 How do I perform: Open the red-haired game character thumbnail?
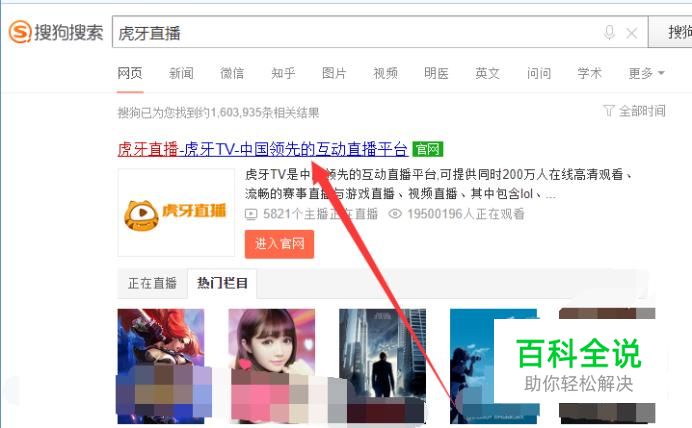161,366
